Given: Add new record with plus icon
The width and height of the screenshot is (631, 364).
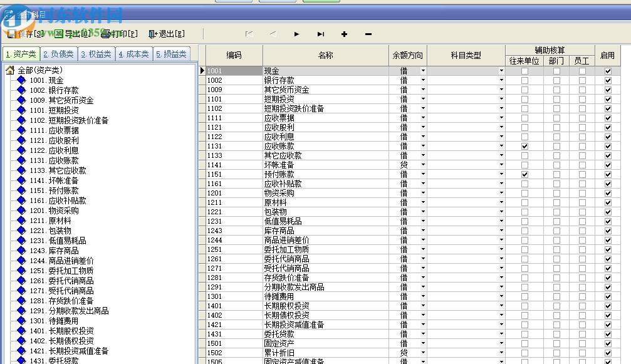Looking at the screenshot, I should click(x=344, y=34).
